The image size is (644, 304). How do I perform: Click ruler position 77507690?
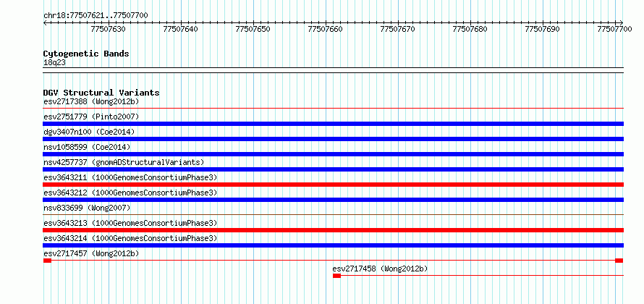(x=542, y=29)
